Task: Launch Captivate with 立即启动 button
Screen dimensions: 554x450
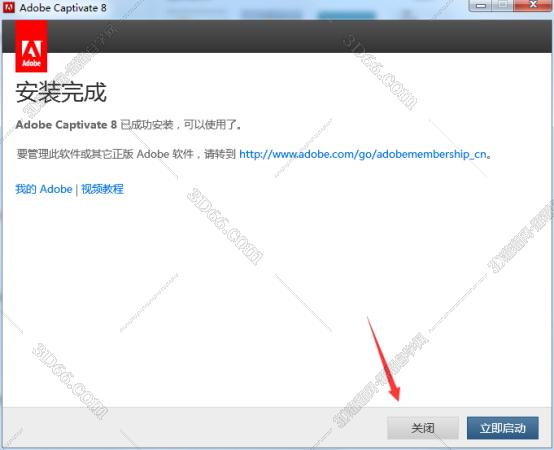Action: pos(502,428)
